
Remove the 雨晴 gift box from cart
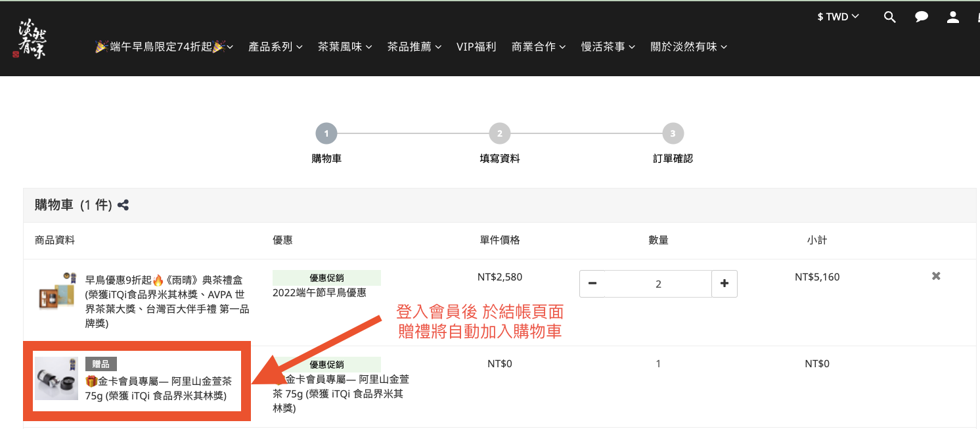tap(936, 276)
